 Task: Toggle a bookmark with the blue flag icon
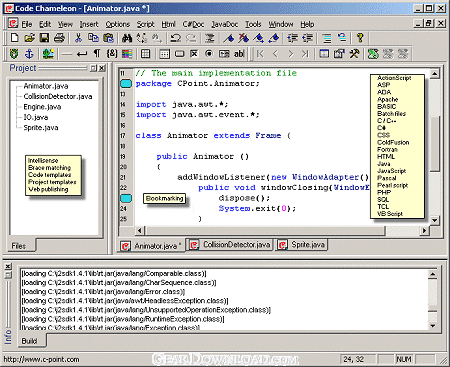pos(229,38)
